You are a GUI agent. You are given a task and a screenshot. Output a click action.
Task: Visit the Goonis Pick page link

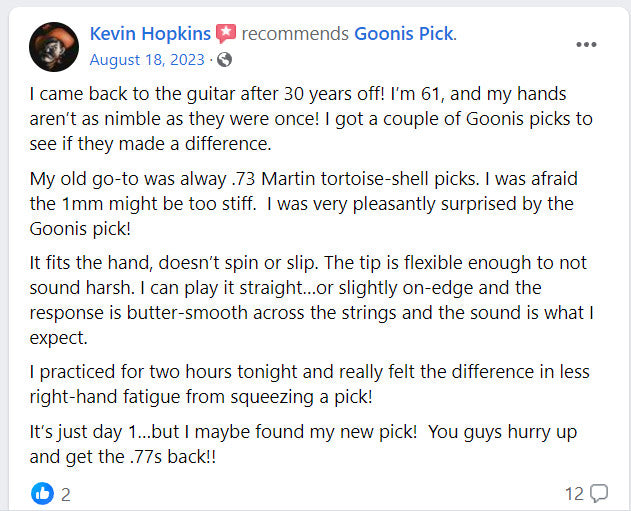(403, 34)
